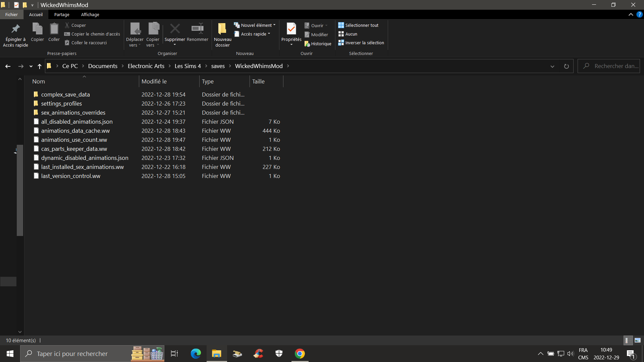
Task: Open the Copier vers menu
Action: pyautogui.click(x=153, y=35)
